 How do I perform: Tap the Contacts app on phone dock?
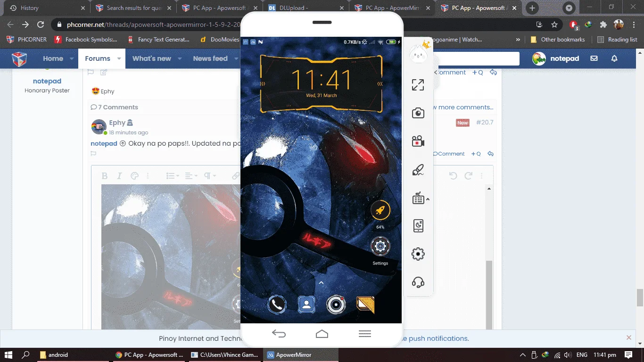(x=306, y=305)
